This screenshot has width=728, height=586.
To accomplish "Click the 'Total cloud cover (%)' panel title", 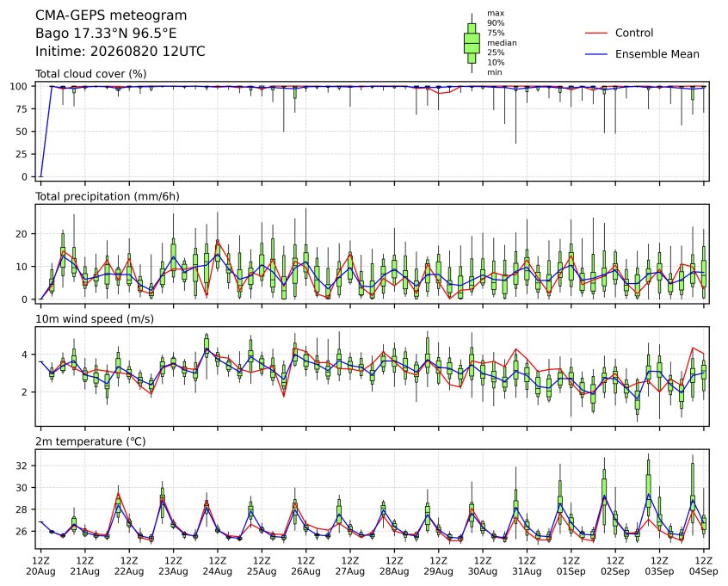I will point(91,74).
